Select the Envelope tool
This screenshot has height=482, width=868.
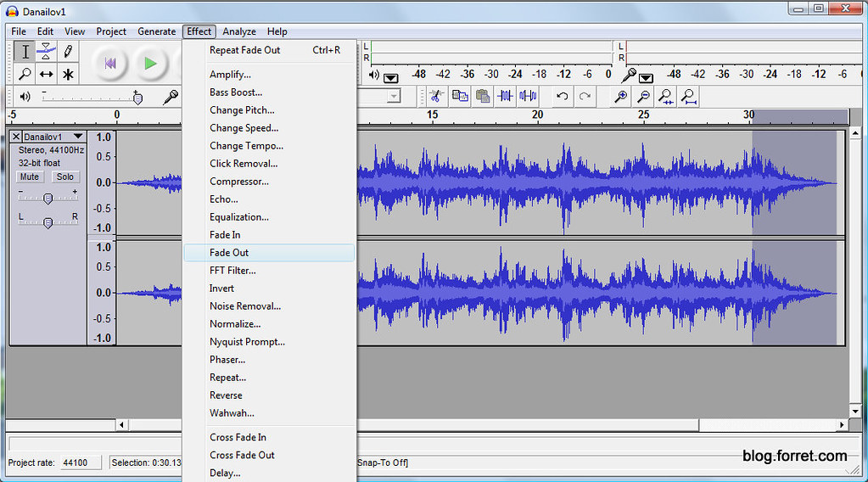tap(46, 52)
